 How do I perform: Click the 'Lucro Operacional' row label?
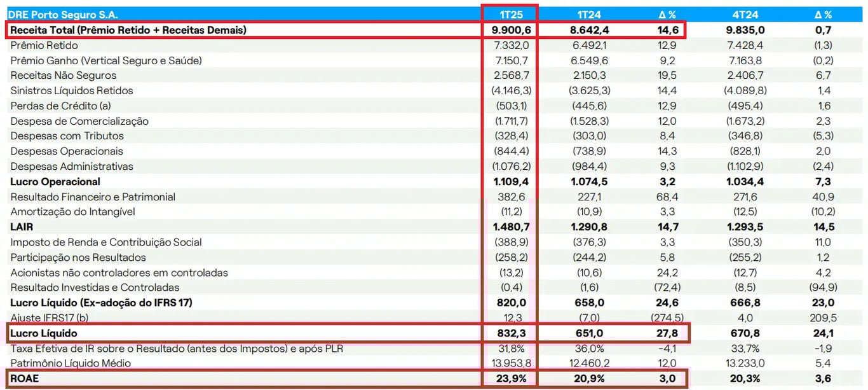pos(55,181)
